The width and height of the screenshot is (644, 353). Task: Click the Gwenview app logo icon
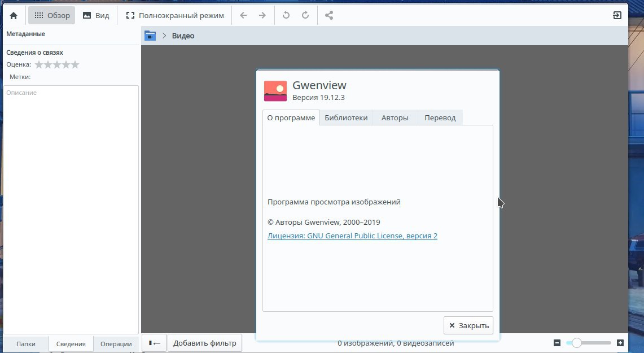pos(275,91)
